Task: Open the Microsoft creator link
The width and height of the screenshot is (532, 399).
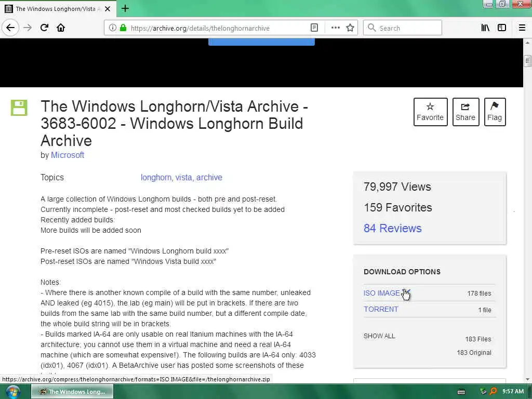Action: click(68, 155)
